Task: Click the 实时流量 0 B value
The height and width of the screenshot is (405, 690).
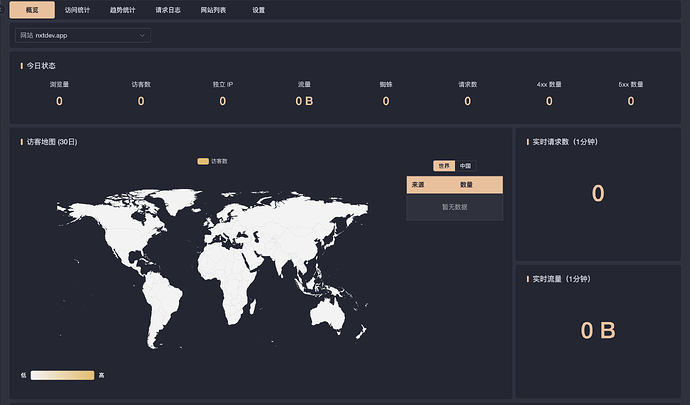Action: coord(598,331)
